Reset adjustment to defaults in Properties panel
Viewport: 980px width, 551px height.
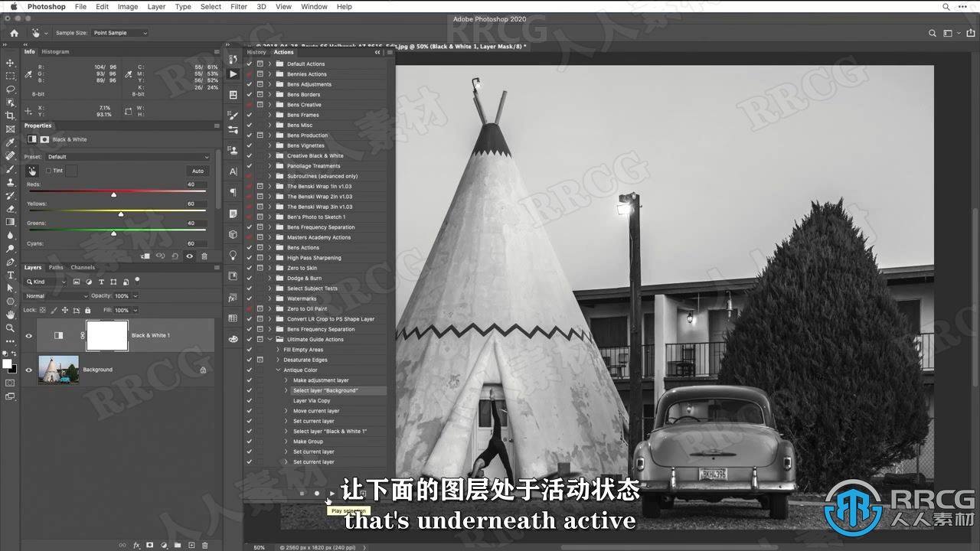click(175, 256)
